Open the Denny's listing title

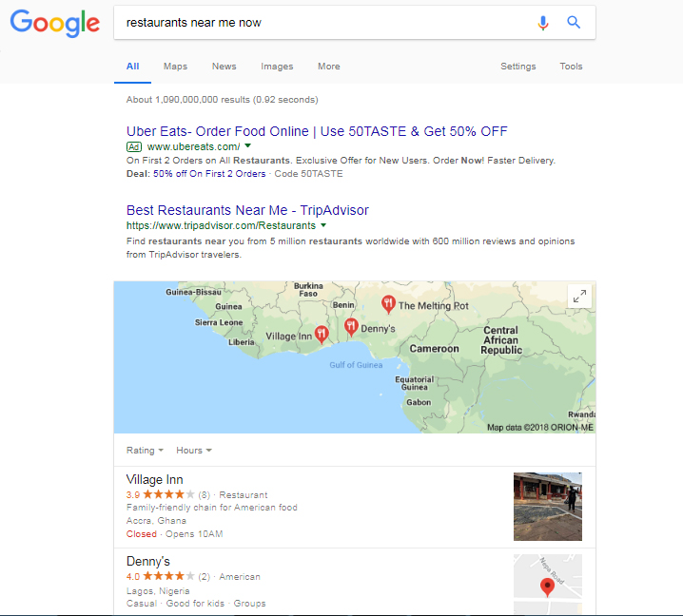pos(148,562)
